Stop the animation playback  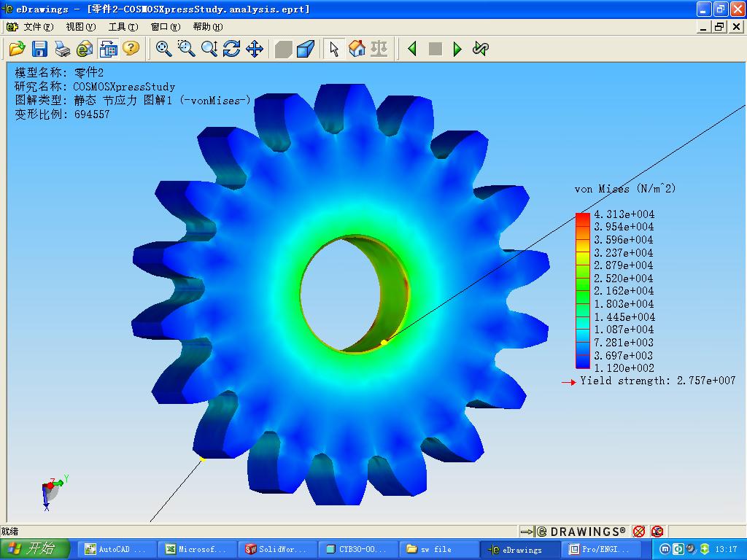pos(436,49)
